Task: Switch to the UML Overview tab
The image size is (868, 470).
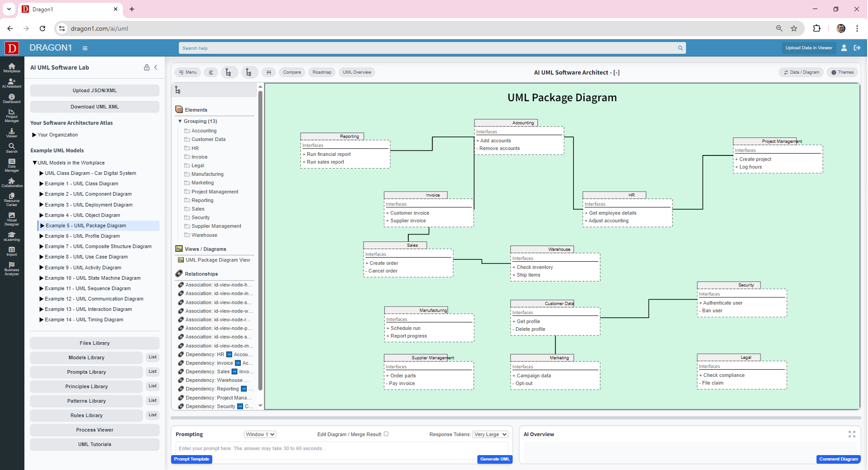Action: [x=357, y=72]
